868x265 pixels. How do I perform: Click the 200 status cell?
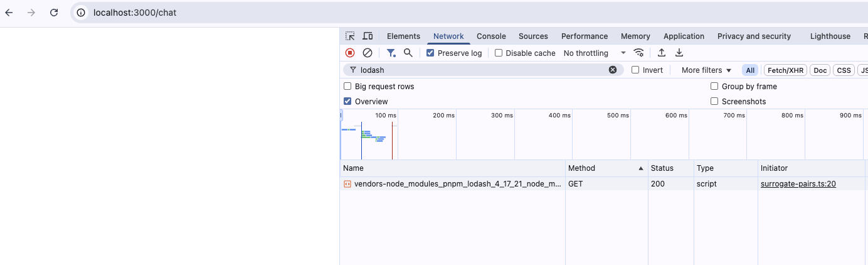671,184
